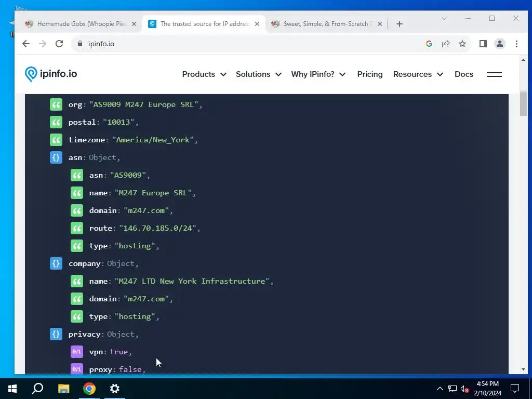This screenshot has height=399, width=532.
Task: Close the Homemade Gobs tab
Action: [134, 24]
